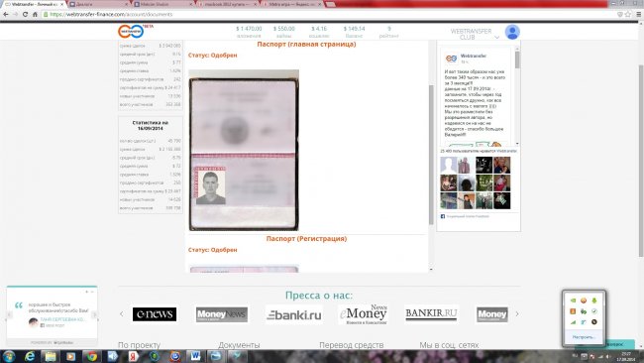
Task: Open the MoneyNews press logo
Action: 222,314
